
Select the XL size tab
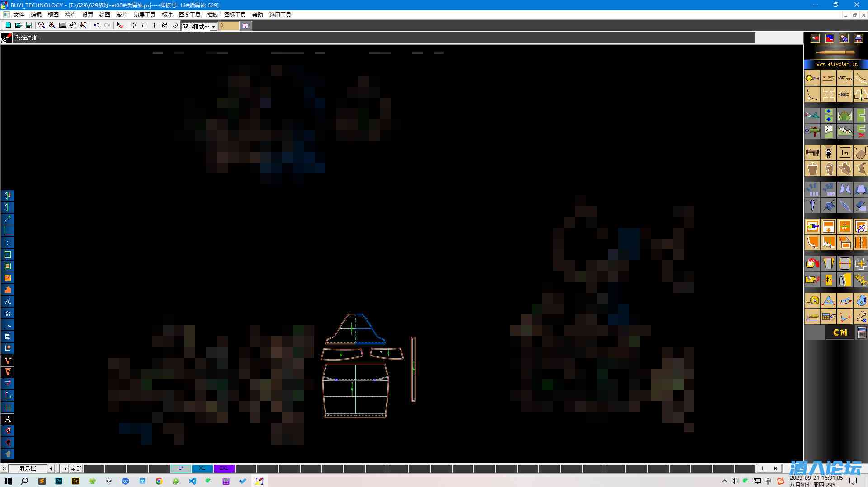pos(202,468)
